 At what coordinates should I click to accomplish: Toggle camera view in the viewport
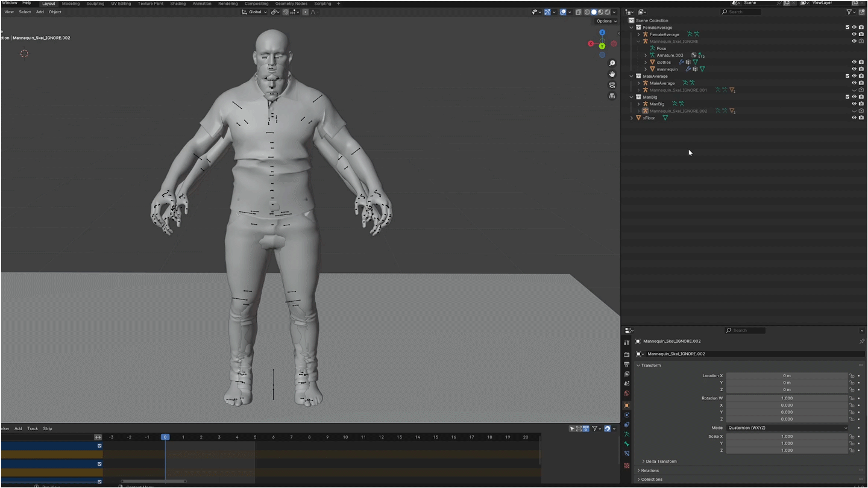[612, 85]
